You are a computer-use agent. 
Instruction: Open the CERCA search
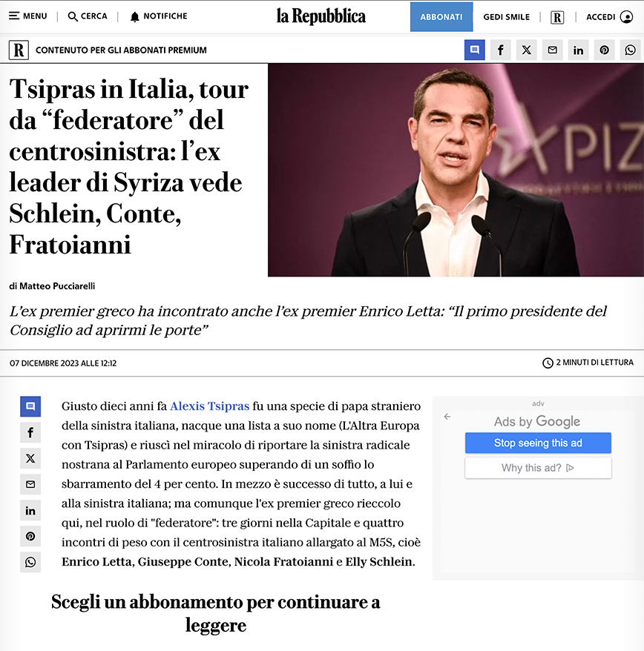(x=88, y=16)
